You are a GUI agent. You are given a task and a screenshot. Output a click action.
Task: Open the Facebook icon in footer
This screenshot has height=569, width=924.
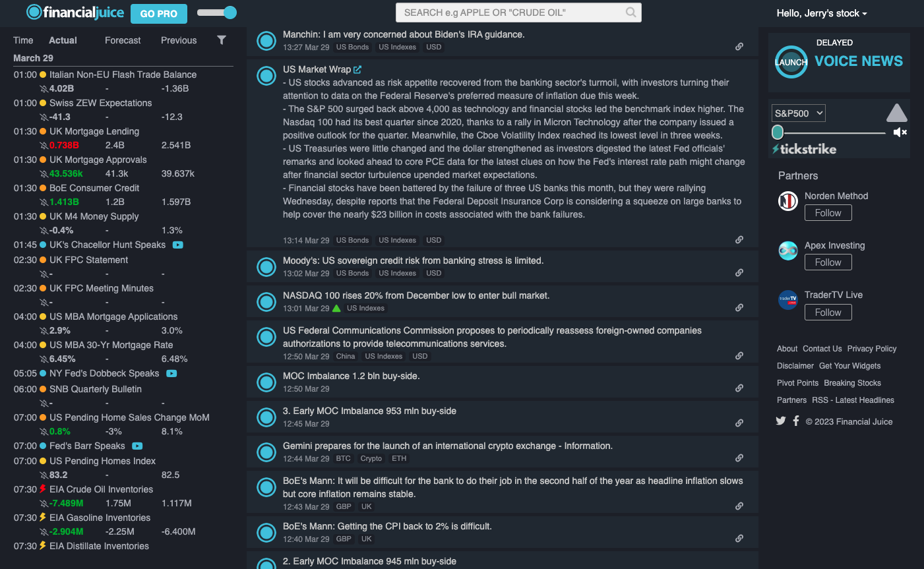click(796, 421)
